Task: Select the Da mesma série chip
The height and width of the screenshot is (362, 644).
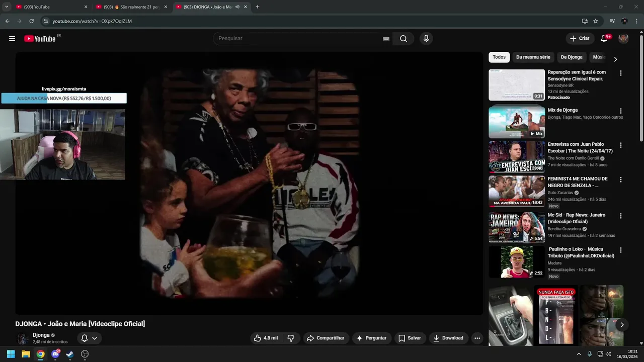Action: coord(533,57)
